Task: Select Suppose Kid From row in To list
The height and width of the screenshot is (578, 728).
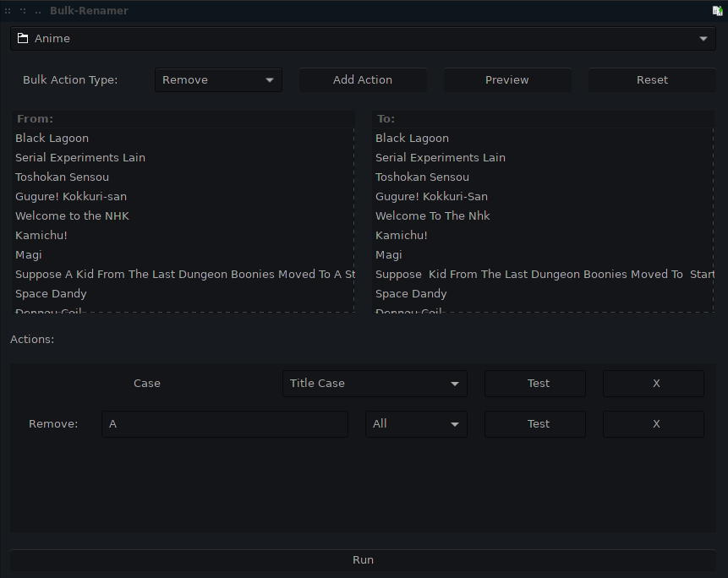Action: [x=544, y=275]
